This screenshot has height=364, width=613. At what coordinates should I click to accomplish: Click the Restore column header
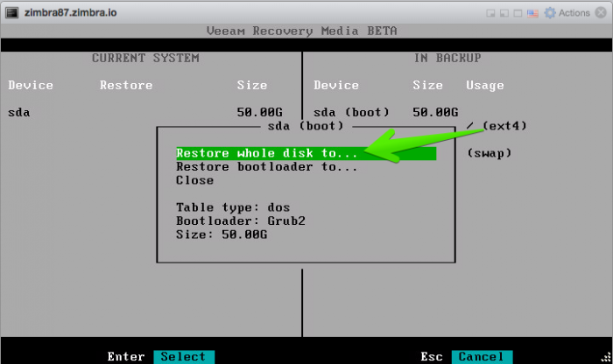point(126,85)
